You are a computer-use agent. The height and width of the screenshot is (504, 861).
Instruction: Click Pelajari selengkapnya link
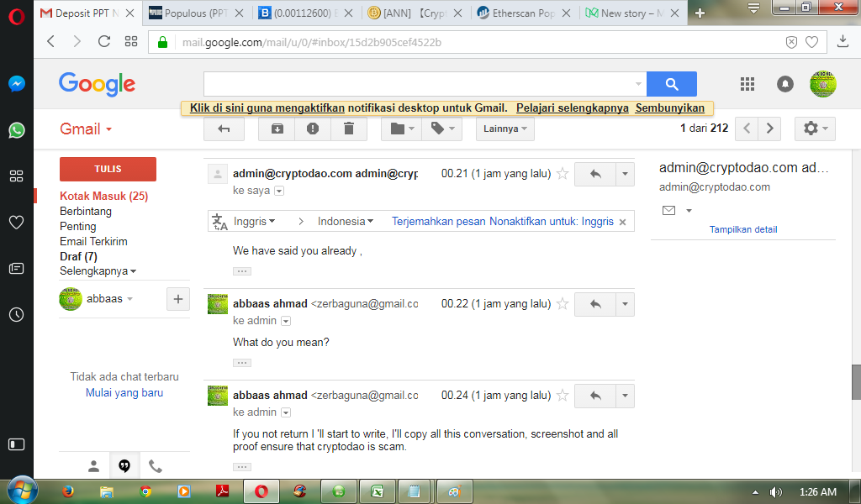[x=572, y=108]
